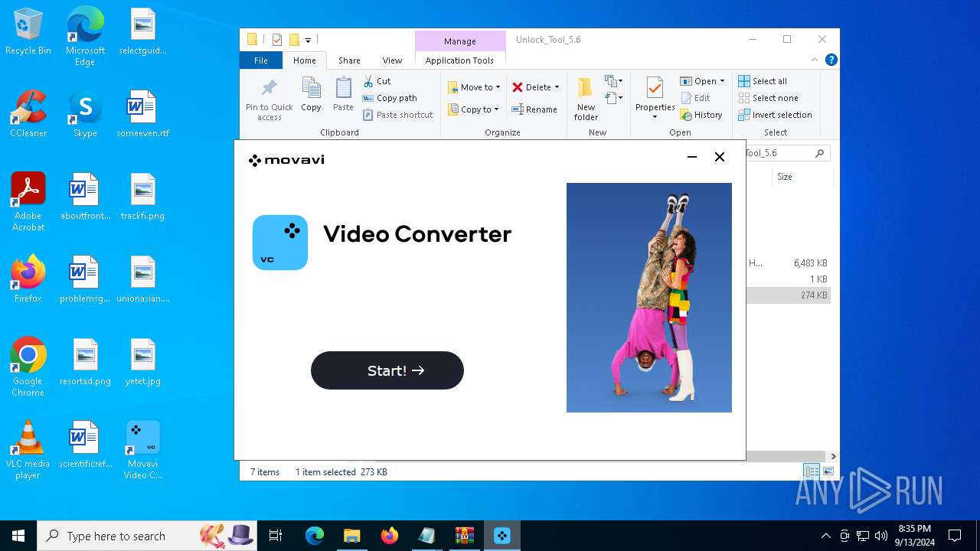Image resolution: width=980 pixels, height=551 pixels.
Task: Open the Application Tools ribbon tab
Action: 459,60
